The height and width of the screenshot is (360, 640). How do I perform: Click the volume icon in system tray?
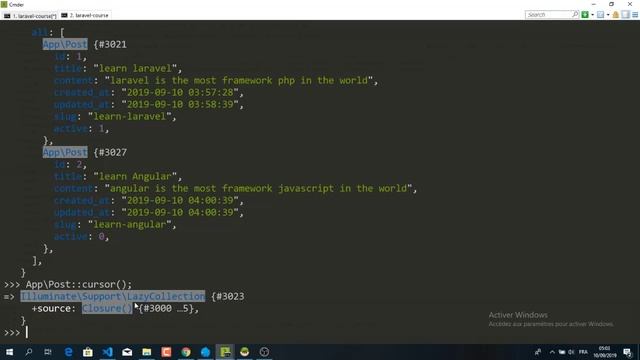[x=571, y=352]
